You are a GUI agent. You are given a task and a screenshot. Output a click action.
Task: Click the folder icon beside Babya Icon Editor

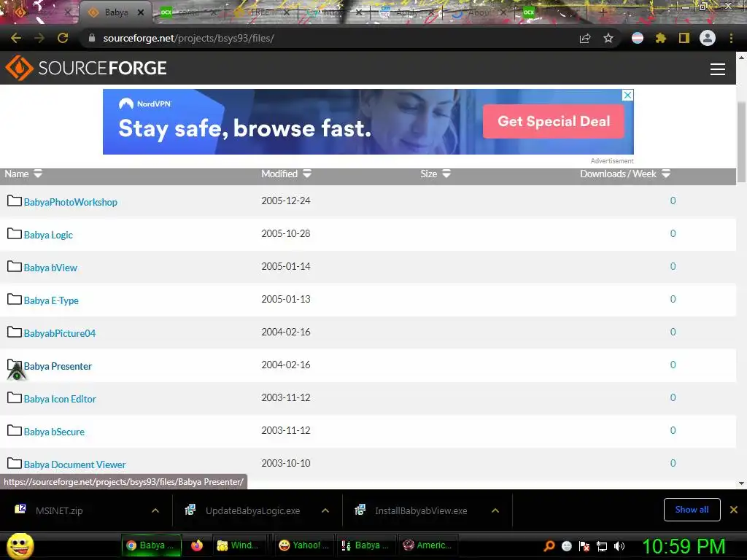click(x=15, y=398)
